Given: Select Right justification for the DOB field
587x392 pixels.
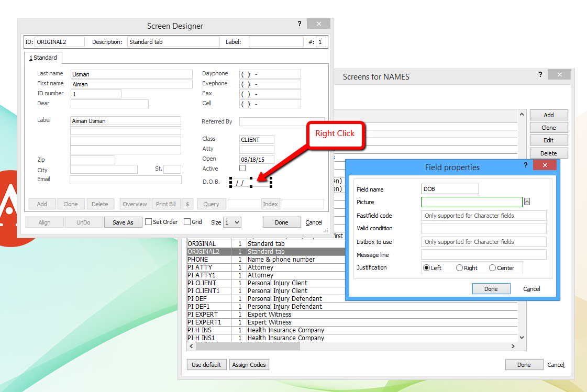Looking at the screenshot, I should tap(459, 267).
